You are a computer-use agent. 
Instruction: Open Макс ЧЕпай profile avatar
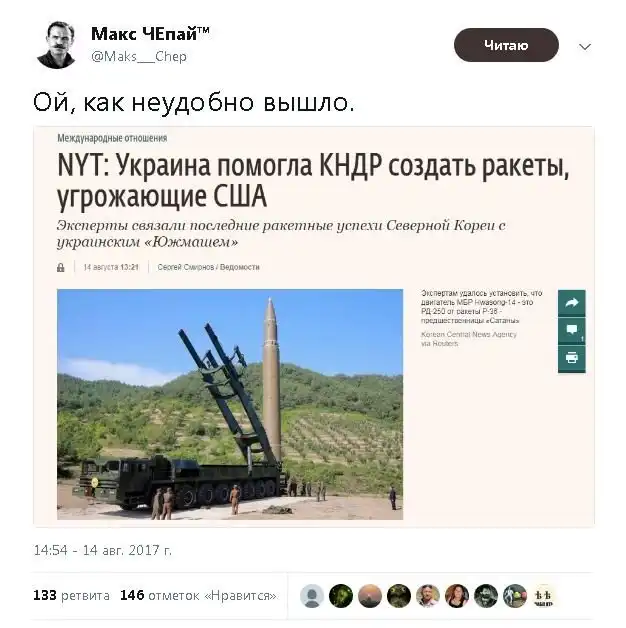[x=56, y=45]
